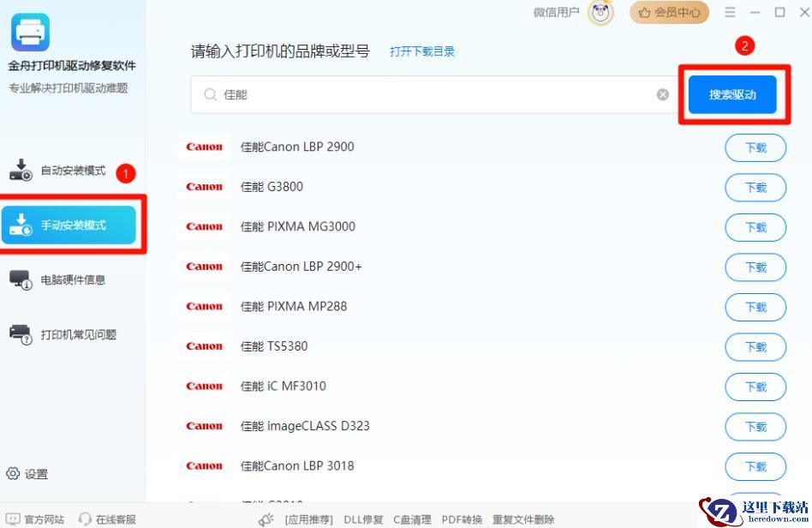This screenshot has width=812, height=528.
Task: Click Canon logo beside G3800
Action: click(x=204, y=187)
